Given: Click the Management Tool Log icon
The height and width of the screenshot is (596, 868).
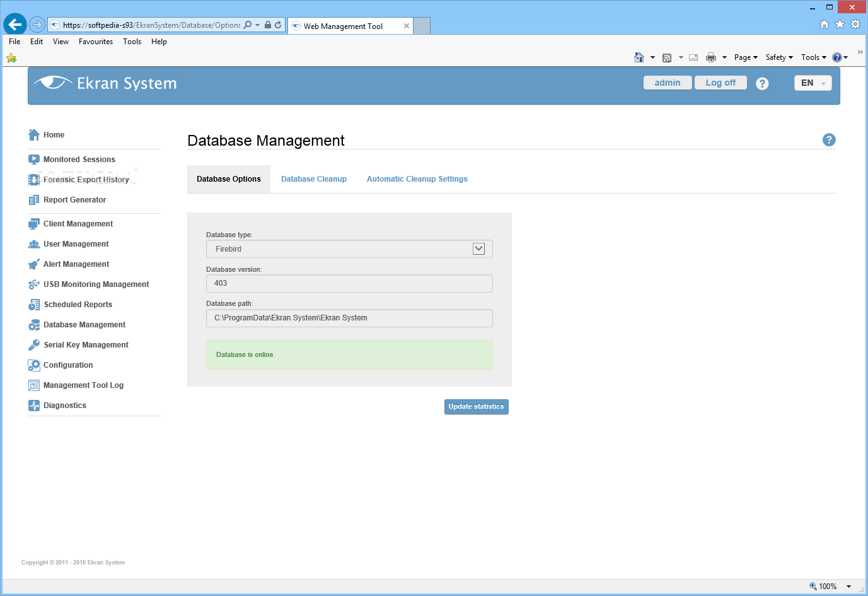Looking at the screenshot, I should pyautogui.click(x=34, y=385).
